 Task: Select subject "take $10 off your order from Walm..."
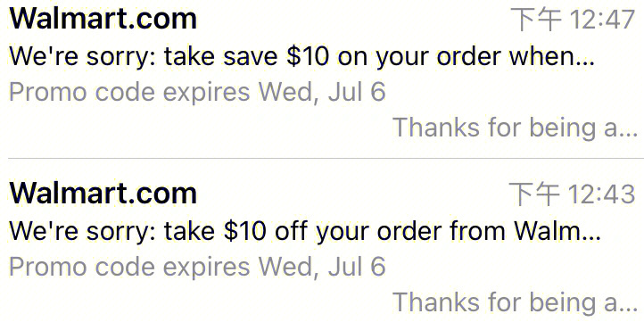[x=383, y=231]
